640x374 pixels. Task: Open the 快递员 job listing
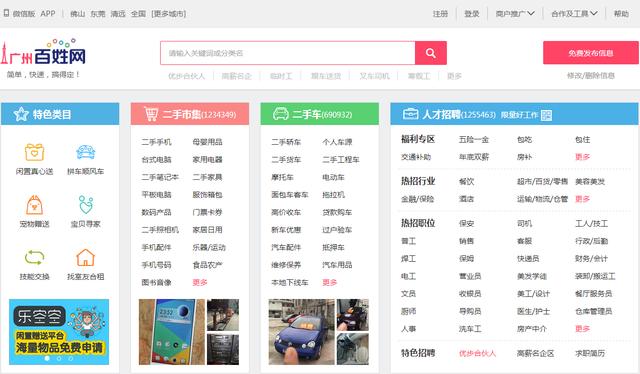pyautogui.click(x=528, y=258)
